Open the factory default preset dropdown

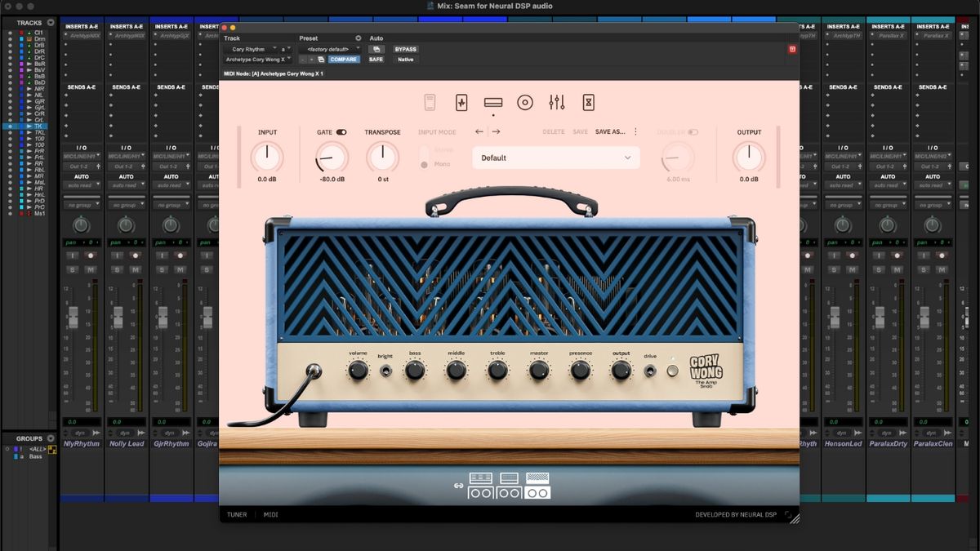(x=330, y=49)
